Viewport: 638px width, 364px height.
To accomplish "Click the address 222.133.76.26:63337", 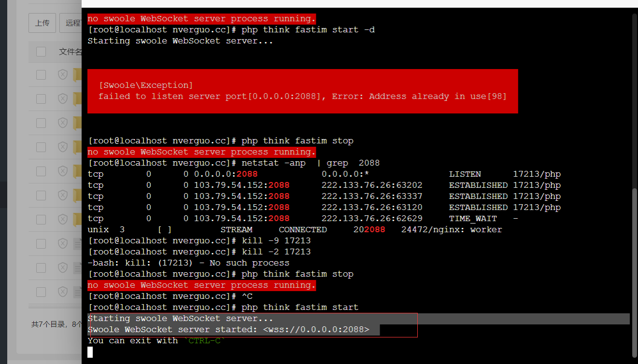I will [372, 196].
